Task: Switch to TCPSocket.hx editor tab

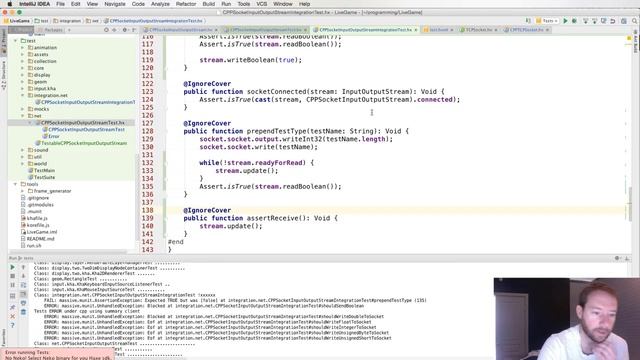Action: coord(478,30)
